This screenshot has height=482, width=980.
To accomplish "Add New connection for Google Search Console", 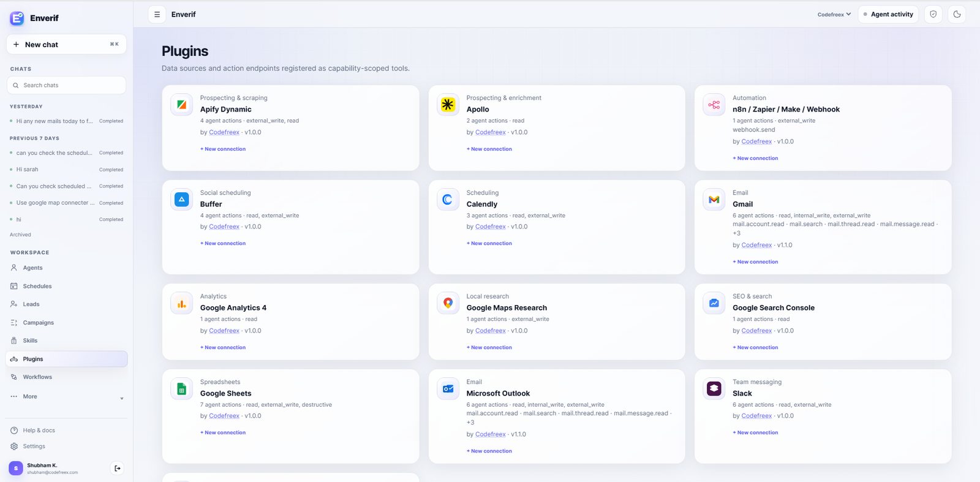I will [755, 348].
